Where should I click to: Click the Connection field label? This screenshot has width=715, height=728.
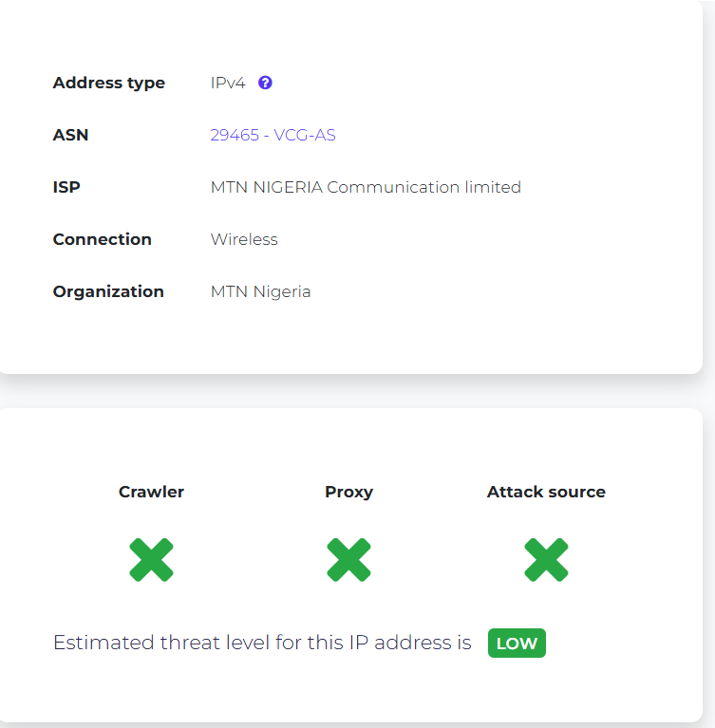pyautogui.click(x=103, y=239)
